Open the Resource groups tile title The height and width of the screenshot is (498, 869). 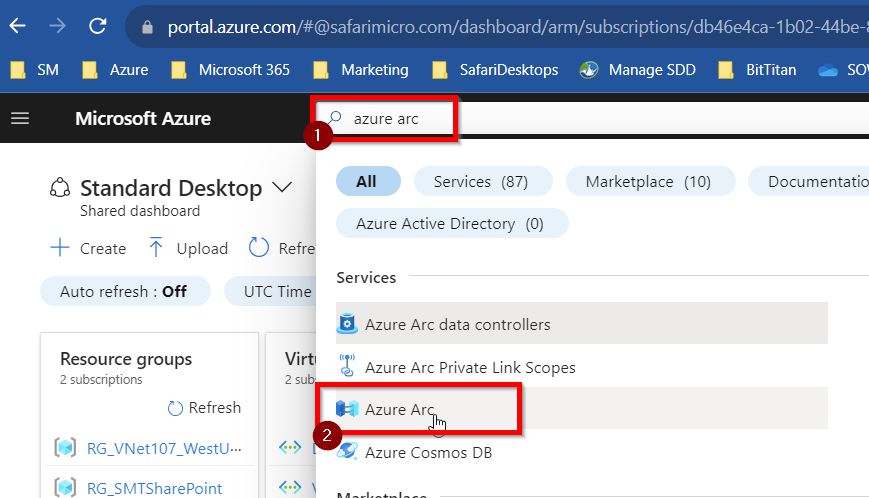pos(126,359)
